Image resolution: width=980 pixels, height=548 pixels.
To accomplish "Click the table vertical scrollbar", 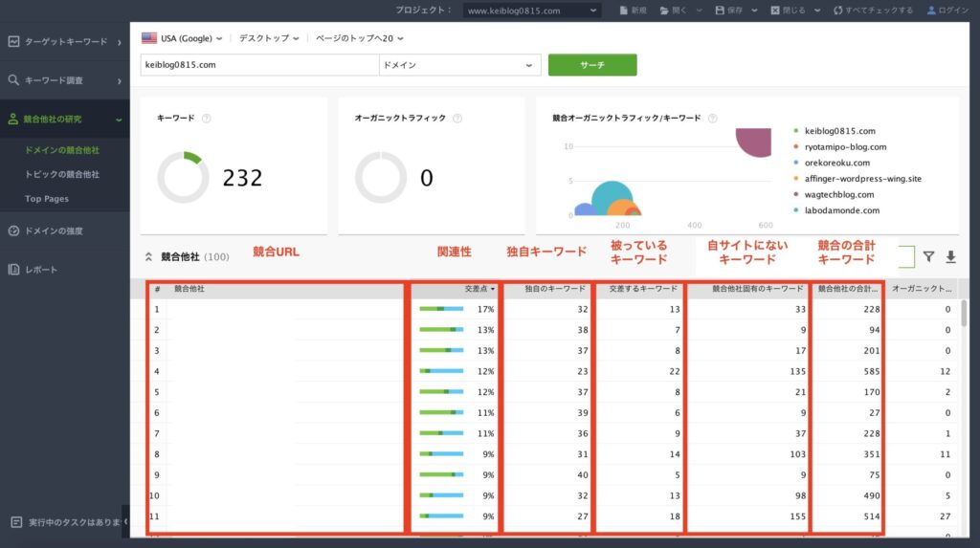I will tap(964, 314).
